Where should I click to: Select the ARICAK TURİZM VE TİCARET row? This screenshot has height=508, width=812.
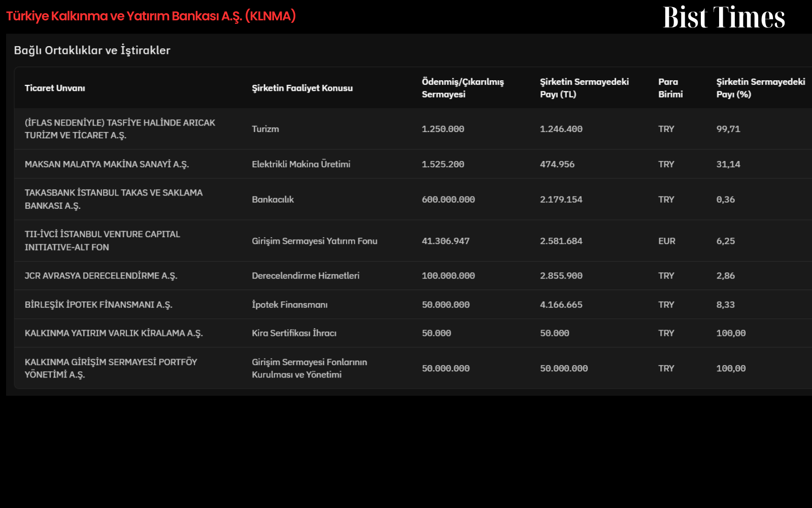point(413,129)
